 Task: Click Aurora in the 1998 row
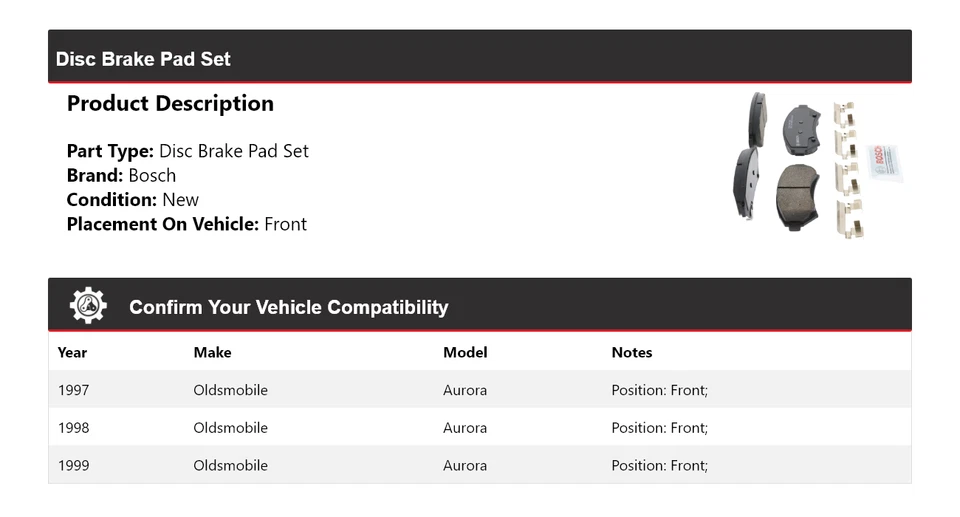click(x=465, y=428)
